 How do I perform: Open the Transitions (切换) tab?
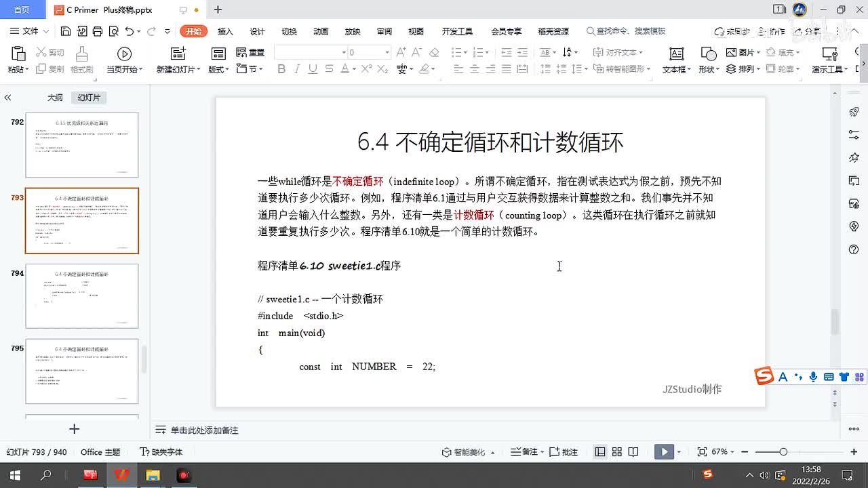coord(289,31)
